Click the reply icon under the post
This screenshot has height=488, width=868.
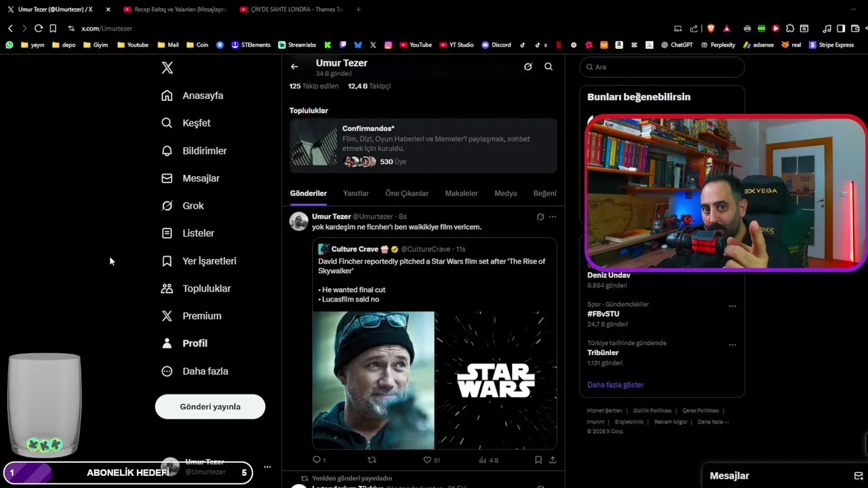coord(316,460)
